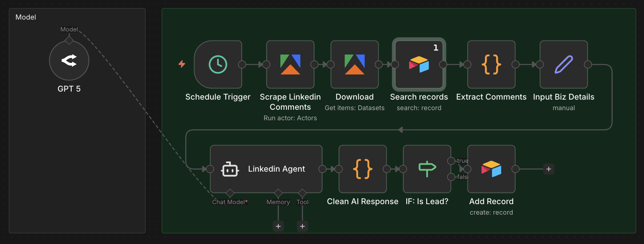Click the 'Clean AI Response' label

click(363, 201)
